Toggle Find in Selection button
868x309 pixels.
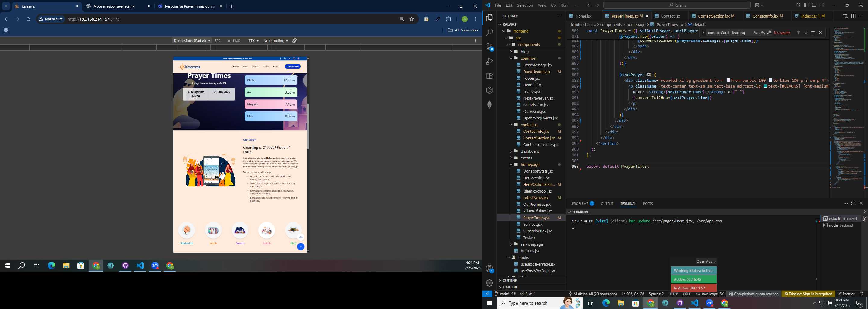[813, 33]
